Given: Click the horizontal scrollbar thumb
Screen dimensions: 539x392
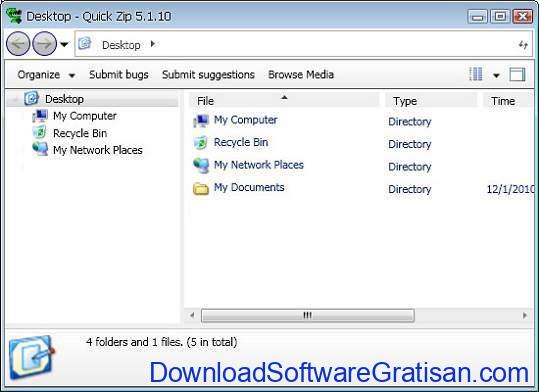Looking at the screenshot, I should tap(308, 315).
